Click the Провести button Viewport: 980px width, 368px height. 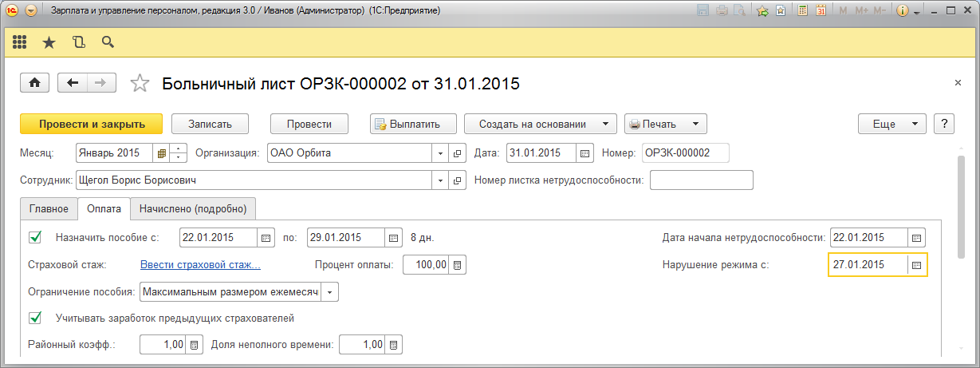(x=309, y=124)
